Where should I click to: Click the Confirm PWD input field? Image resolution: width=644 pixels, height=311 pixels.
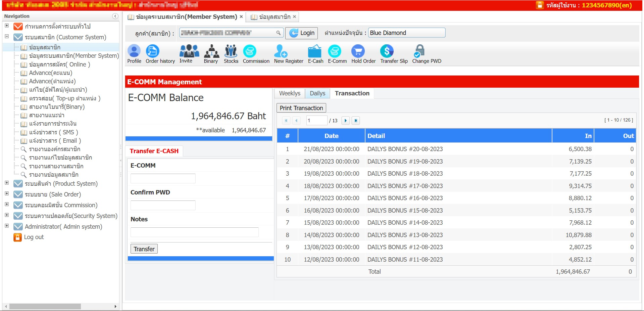click(x=163, y=205)
